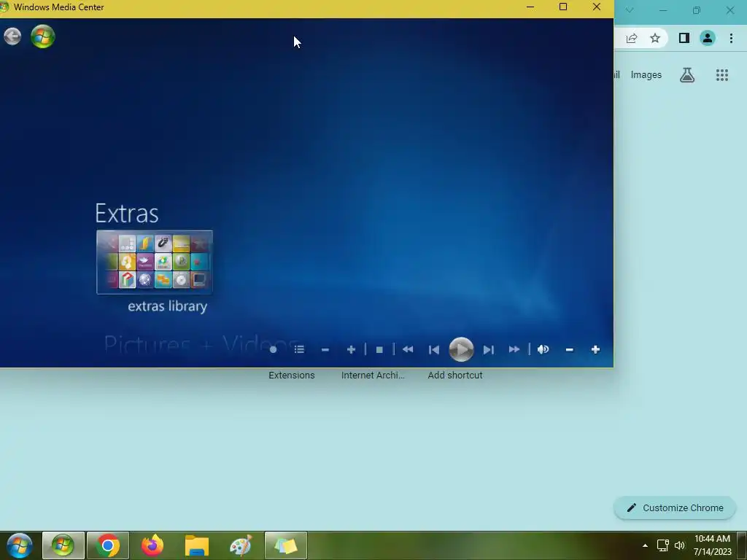Open the Extensions shortcut
The width and height of the screenshot is (747, 560).
tap(292, 376)
